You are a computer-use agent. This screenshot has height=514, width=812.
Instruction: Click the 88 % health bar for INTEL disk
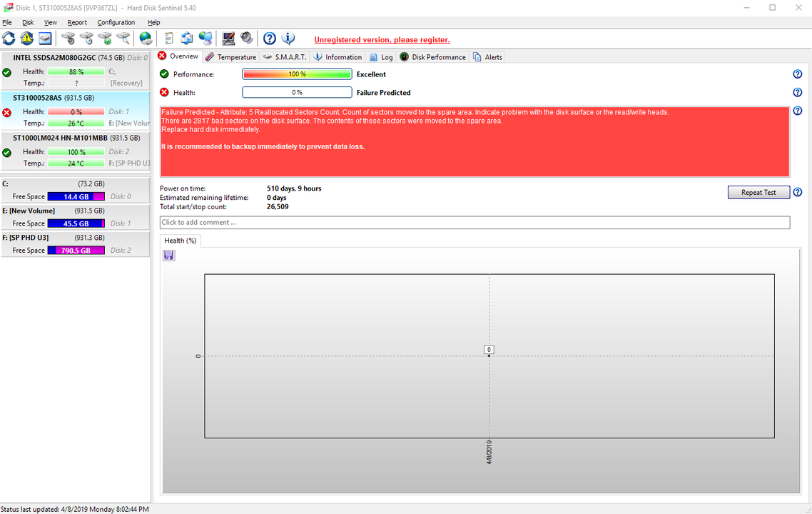coord(76,71)
